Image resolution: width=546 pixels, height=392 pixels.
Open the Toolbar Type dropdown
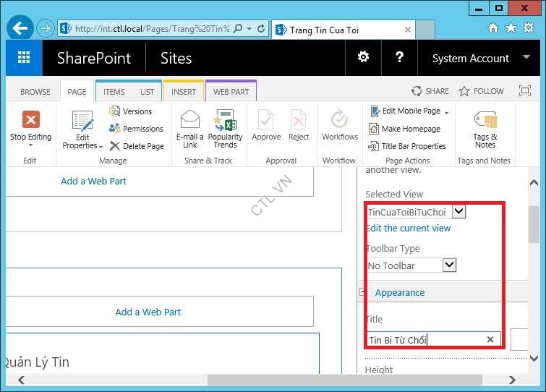[449, 265]
